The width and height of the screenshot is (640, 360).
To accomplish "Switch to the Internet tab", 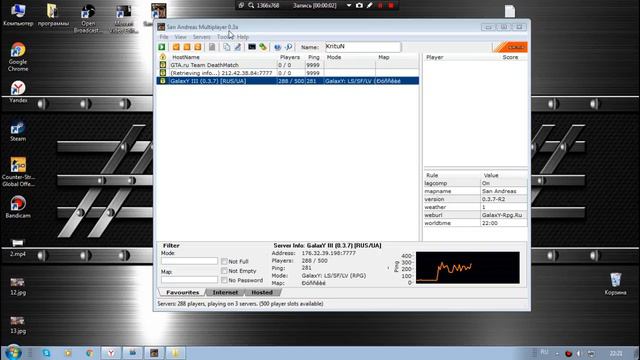I will pyautogui.click(x=225, y=292).
